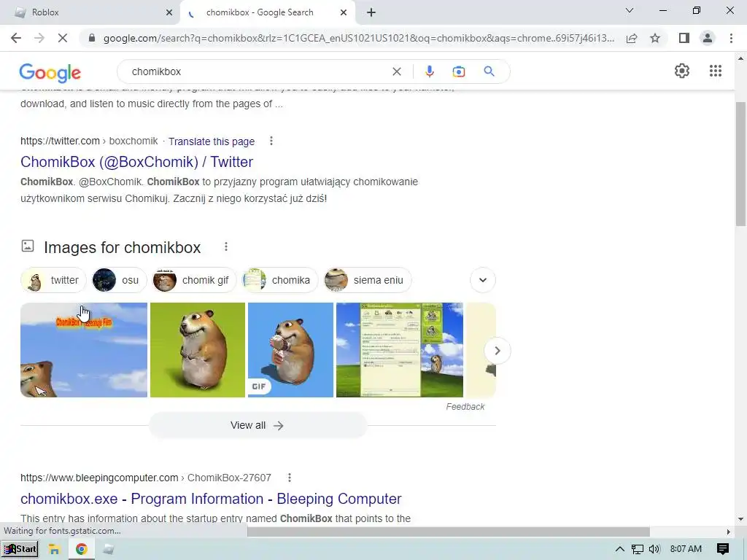The image size is (747, 560).
Task: Close the chomikbox Google Search tab
Action: pyautogui.click(x=343, y=13)
